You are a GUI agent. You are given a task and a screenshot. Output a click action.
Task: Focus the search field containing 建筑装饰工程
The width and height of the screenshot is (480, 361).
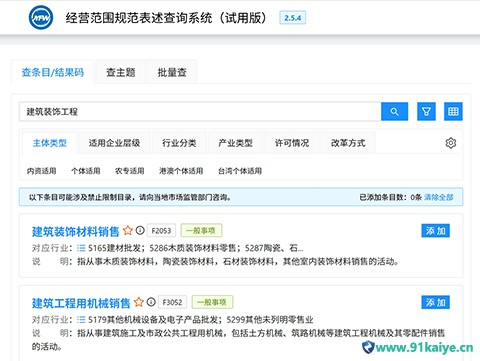coord(200,111)
